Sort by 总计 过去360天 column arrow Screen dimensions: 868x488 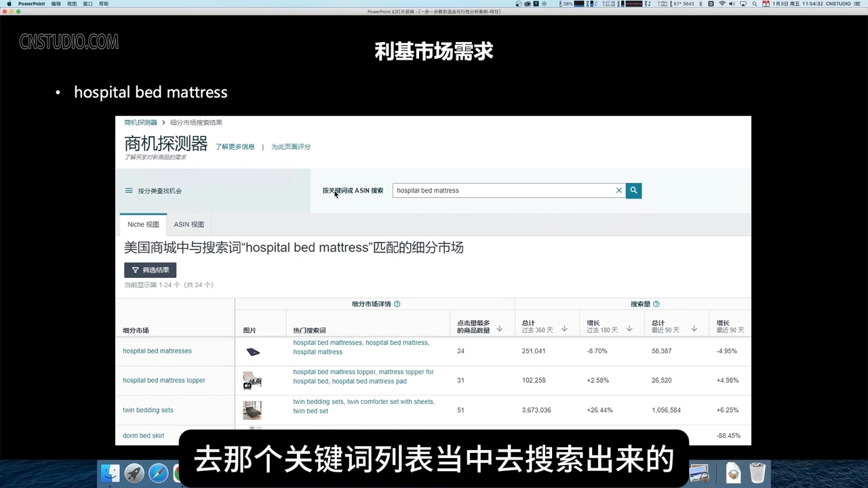[563, 329]
